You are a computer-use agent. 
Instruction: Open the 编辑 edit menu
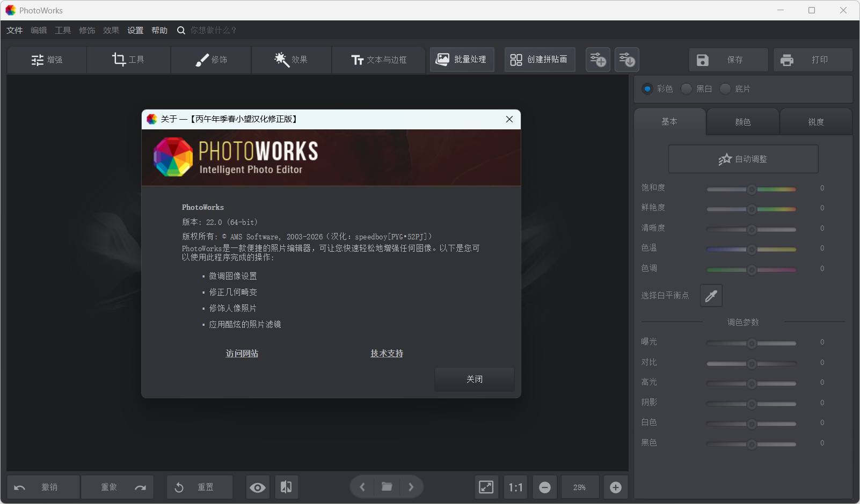[39, 31]
